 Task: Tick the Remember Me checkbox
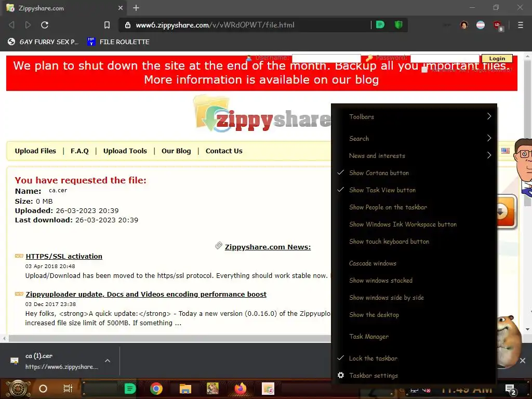tap(424, 70)
